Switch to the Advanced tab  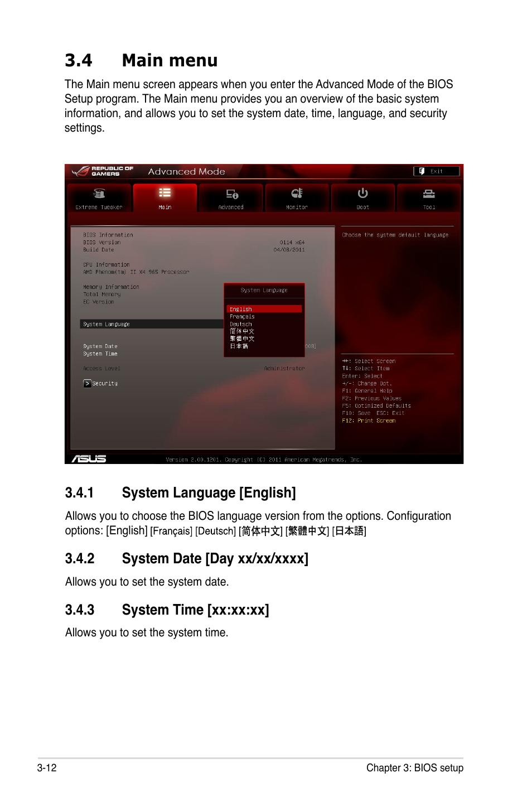pos(231,198)
